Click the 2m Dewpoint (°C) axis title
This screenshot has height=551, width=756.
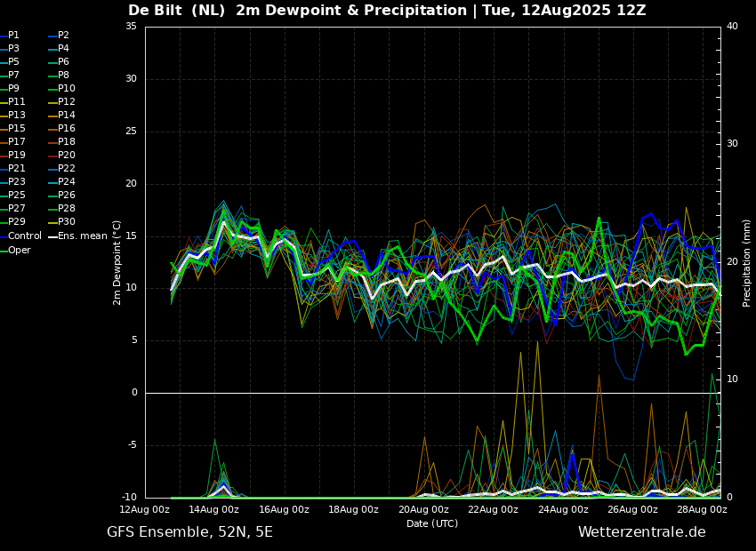117,262
